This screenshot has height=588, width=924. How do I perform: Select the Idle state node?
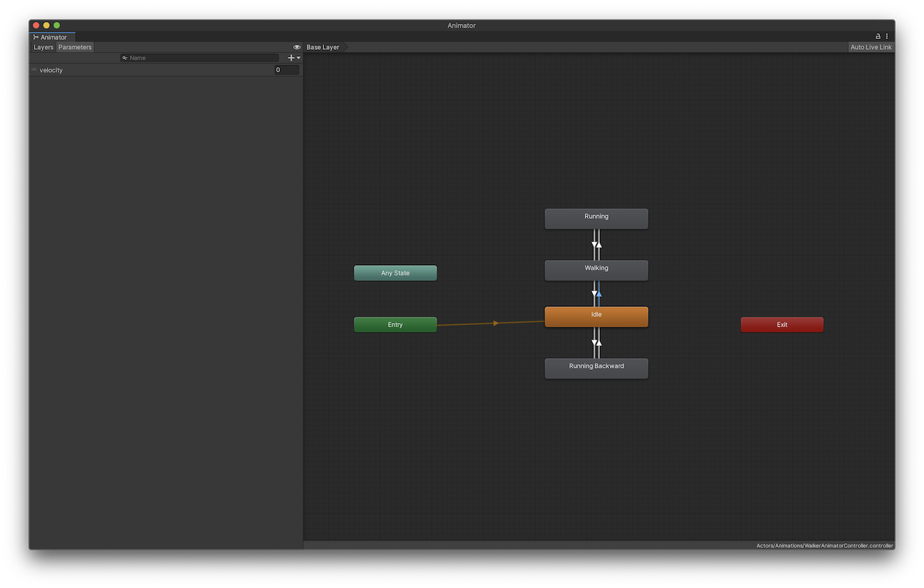coord(596,316)
